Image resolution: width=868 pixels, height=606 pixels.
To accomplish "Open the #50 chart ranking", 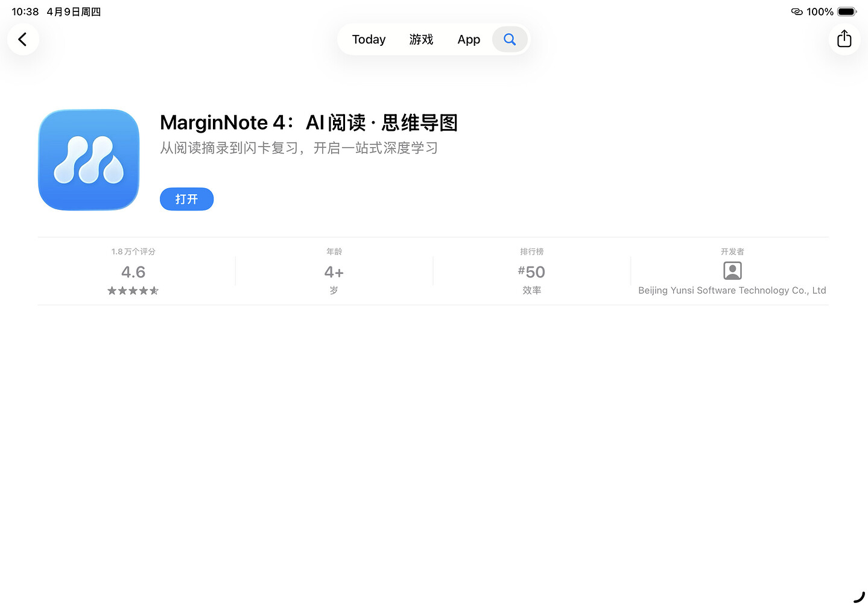I will click(x=531, y=272).
